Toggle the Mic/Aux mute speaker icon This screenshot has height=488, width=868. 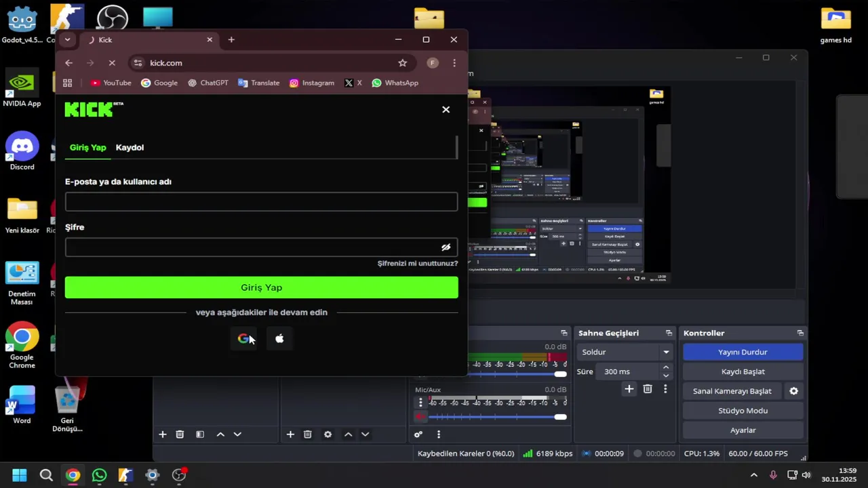420,417
